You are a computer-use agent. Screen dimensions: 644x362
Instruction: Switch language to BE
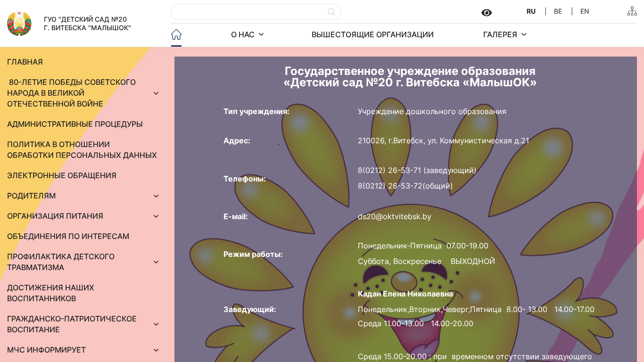tap(558, 11)
